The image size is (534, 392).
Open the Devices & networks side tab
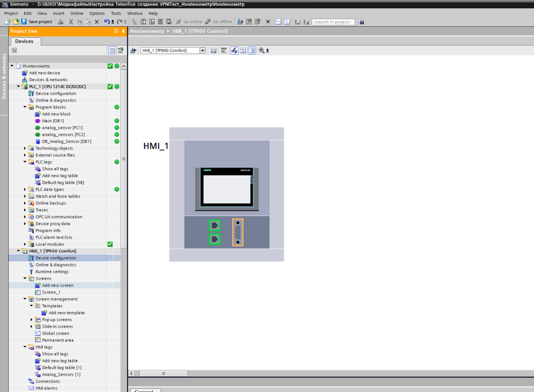point(4,76)
